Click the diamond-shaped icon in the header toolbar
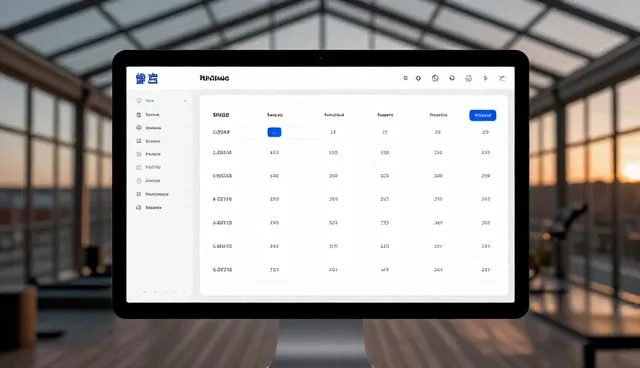 418,78
